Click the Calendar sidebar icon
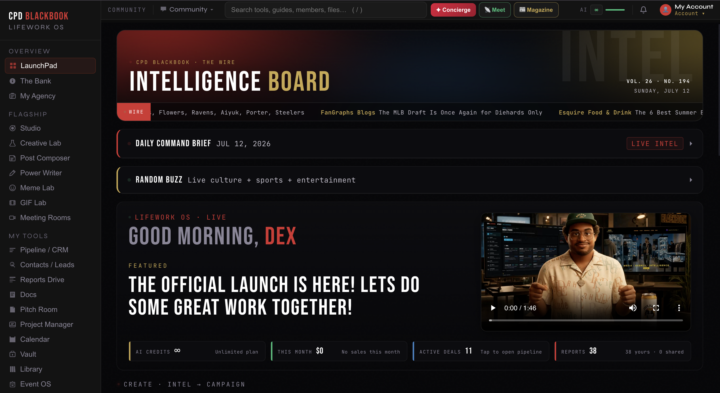Screen dimensions: 720x393 [x=12, y=339]
